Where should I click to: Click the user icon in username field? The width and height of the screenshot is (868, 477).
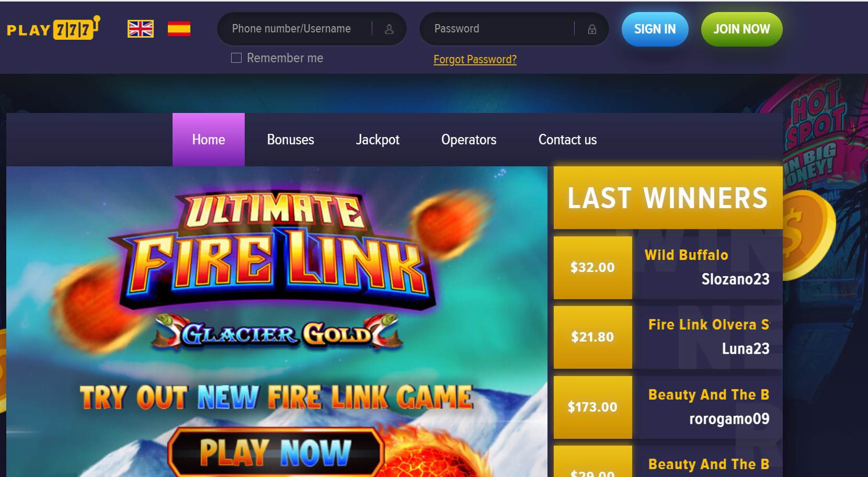click(389, 29)
